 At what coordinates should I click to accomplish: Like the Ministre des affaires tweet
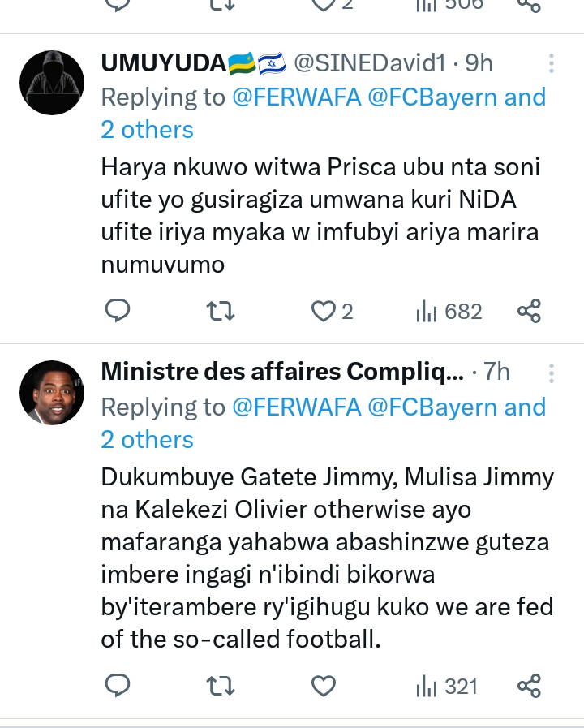coord(324,686)
